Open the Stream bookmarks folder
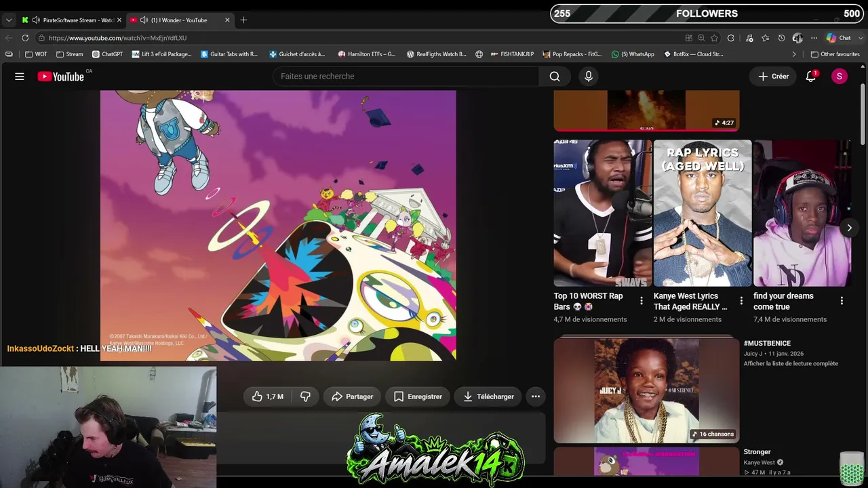The height and width of the screenshot is (488, 868). coord(69,54)
